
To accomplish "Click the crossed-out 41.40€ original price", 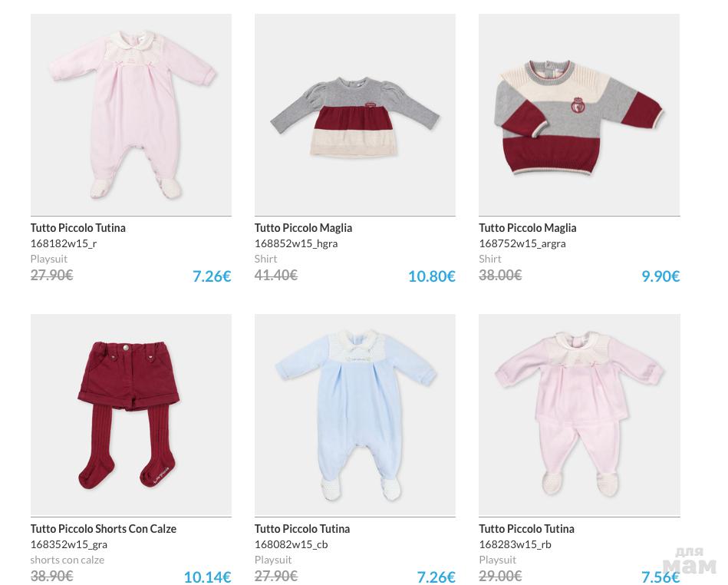I will pos(275,275).
